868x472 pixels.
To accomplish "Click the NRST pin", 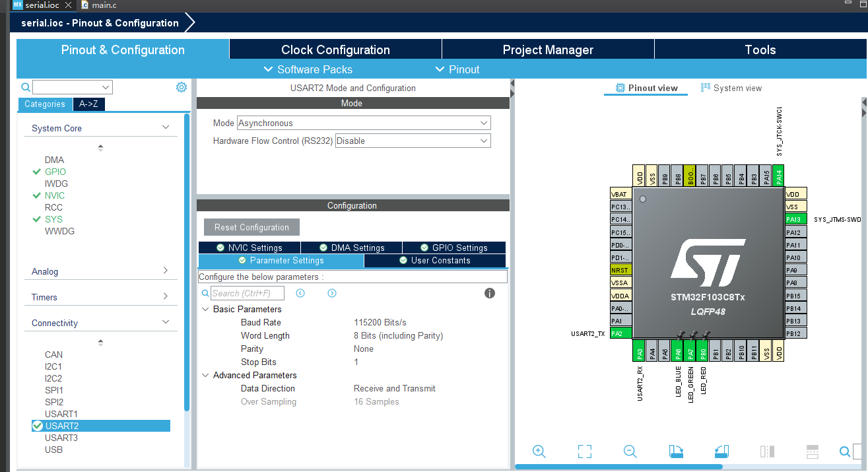I will 621,270.
